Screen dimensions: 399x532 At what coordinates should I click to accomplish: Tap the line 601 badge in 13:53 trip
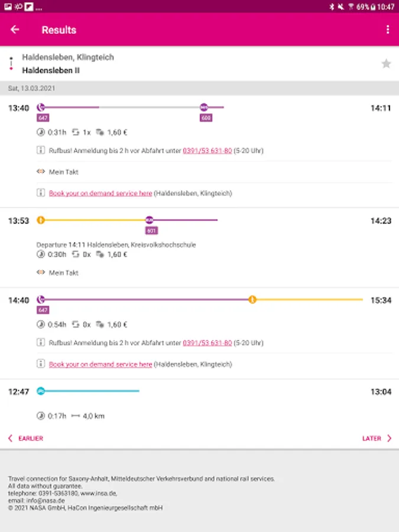click(151, 231)
